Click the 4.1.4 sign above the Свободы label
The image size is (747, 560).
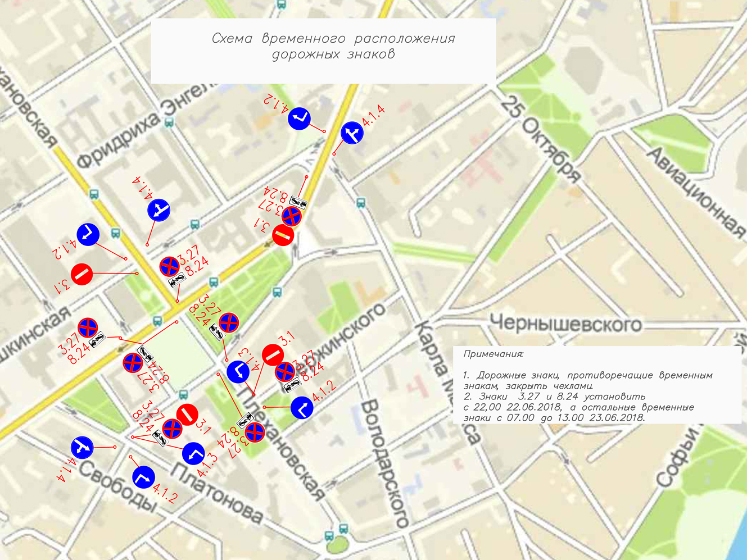(x=82, y=447)
